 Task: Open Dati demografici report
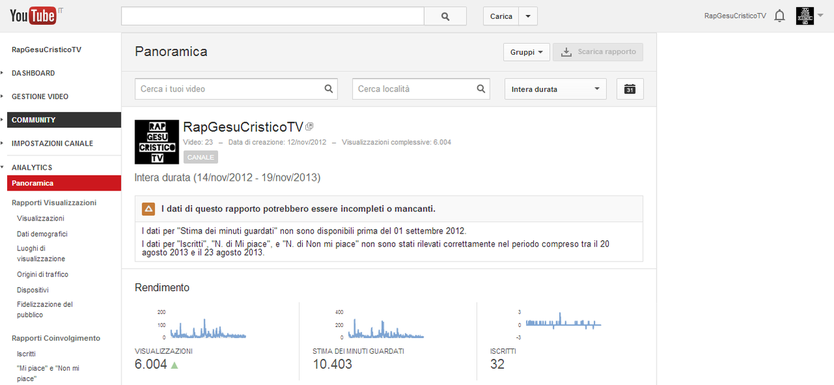(x=42, y=234)
